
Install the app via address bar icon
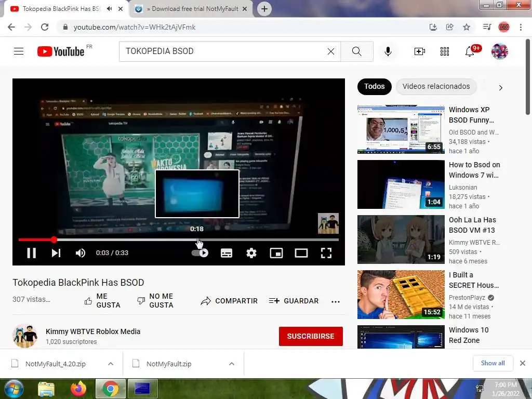click(x=433, y=27)
